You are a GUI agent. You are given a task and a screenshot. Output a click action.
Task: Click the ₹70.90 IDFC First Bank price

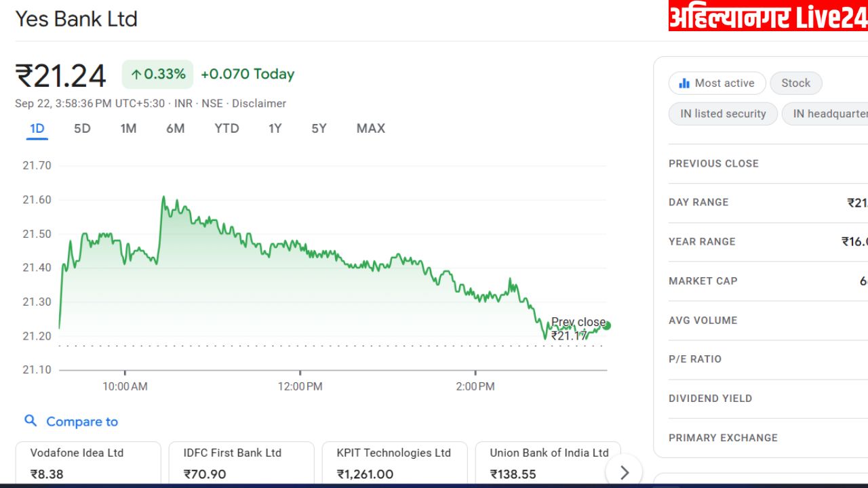point(204,474)
